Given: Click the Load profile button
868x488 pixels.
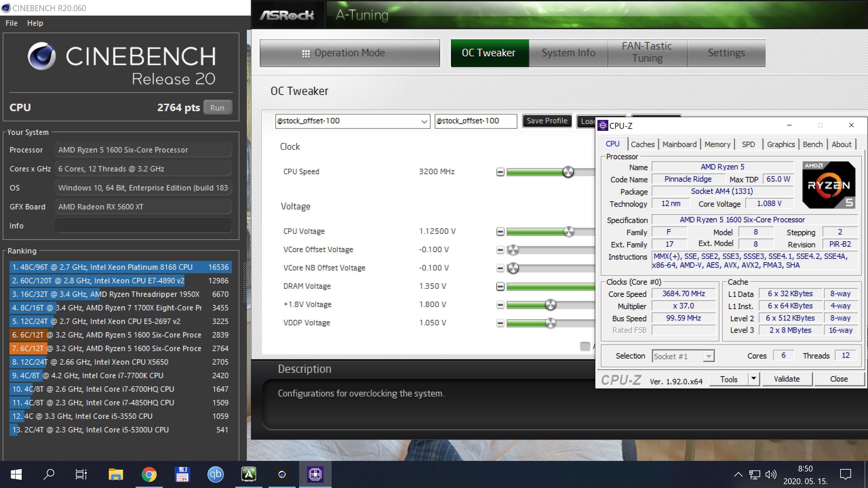Looking at the screenshot, I should [586, 121].
